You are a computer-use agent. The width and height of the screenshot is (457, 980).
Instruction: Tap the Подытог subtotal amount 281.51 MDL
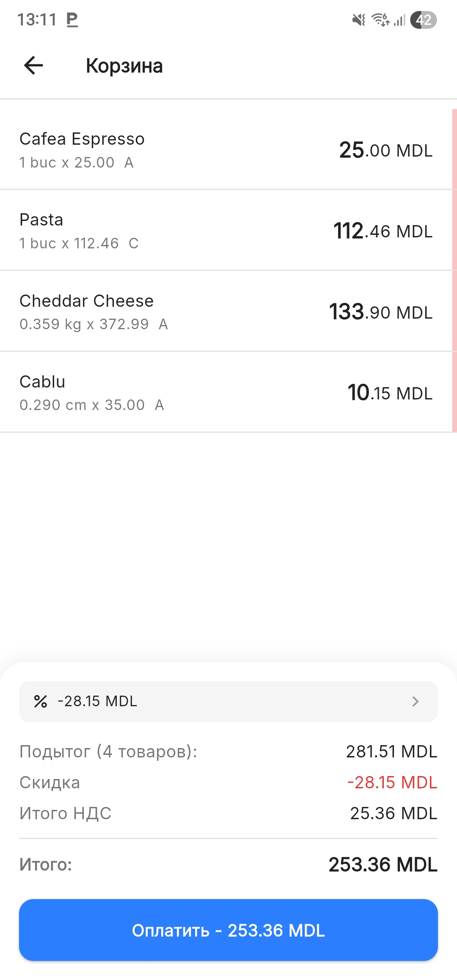[391, 752]
